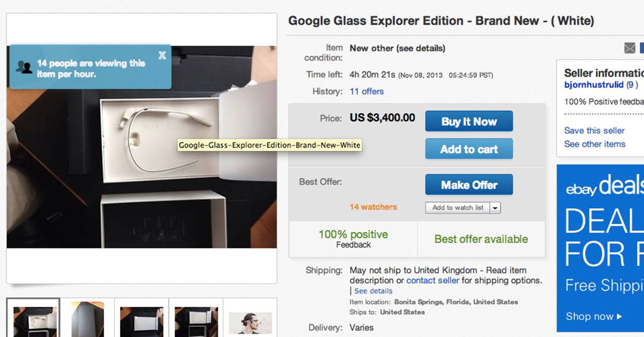
Task: Add item to watch list
Action: [457, 208]
